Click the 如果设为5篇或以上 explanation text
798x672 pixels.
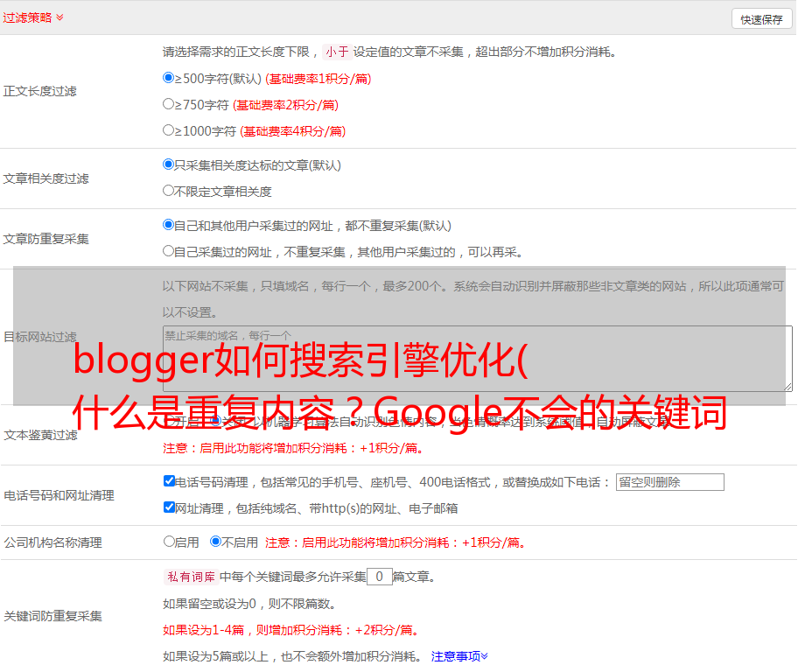pyautogui.click(x=292, y=656)
